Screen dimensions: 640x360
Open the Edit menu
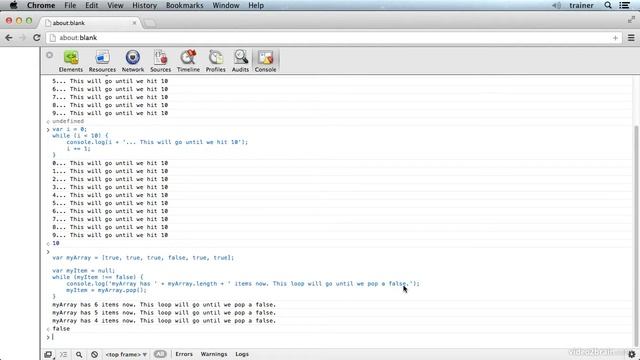[x=91, y=5]
